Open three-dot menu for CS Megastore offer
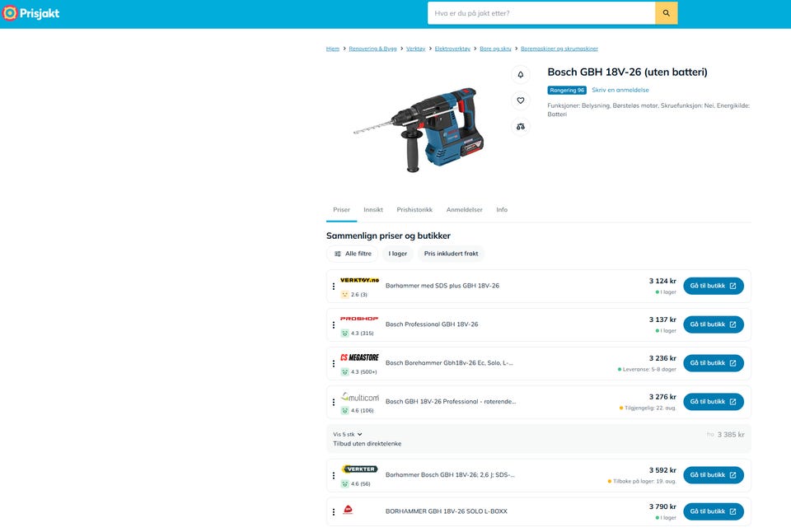This screenshot has height=532, width=791. pyautogui.click(x=334, y=363)
